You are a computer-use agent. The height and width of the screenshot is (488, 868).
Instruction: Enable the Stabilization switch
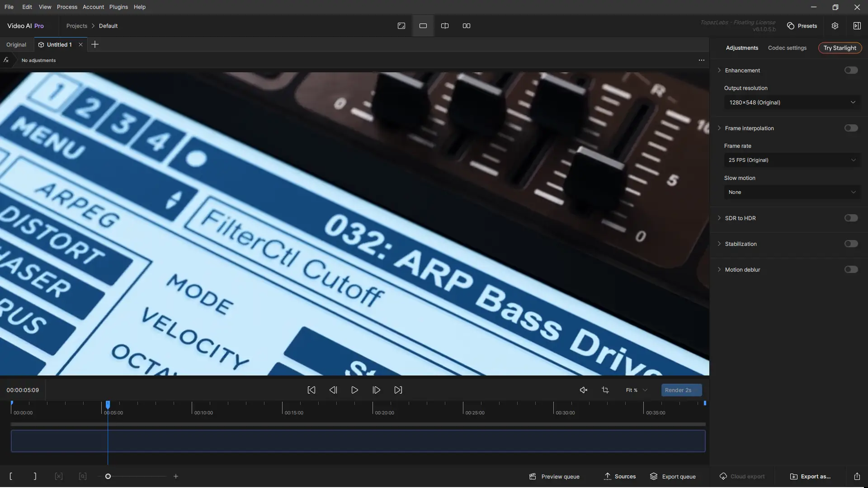851,244
